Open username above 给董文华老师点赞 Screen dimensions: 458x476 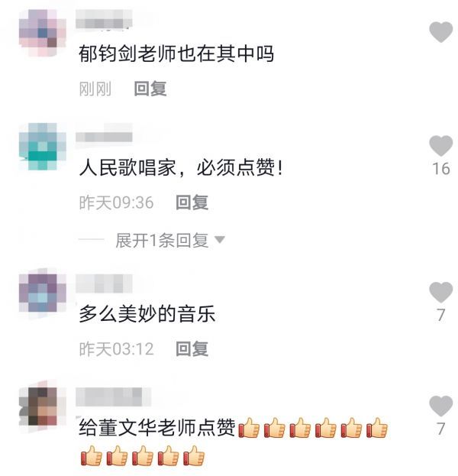[x=113, y=397]
